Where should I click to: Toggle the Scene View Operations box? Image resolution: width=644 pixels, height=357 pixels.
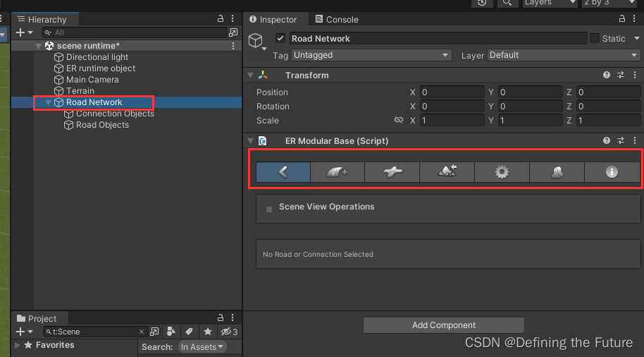(x=269, y=210)
